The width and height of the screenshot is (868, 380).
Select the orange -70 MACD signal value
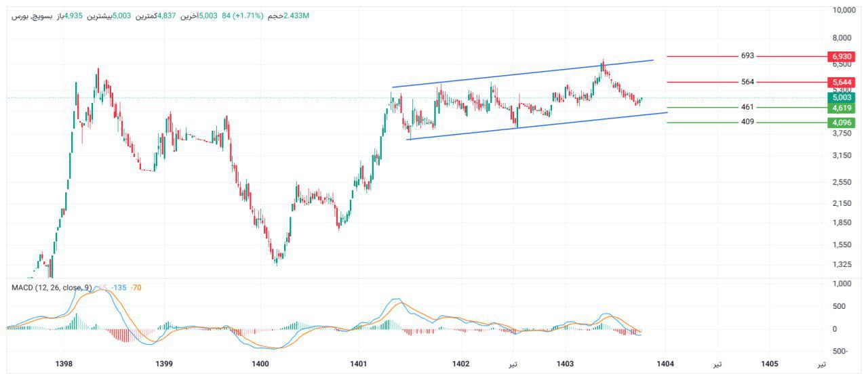pyautogui.click(x=136, y=288)
